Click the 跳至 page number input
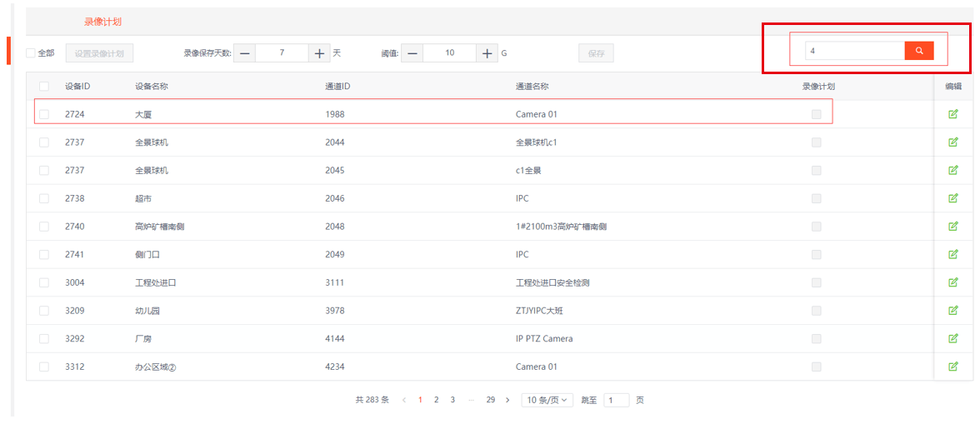Image resolution: width=980 pixels, height=424 pixels. pos(617,400)
